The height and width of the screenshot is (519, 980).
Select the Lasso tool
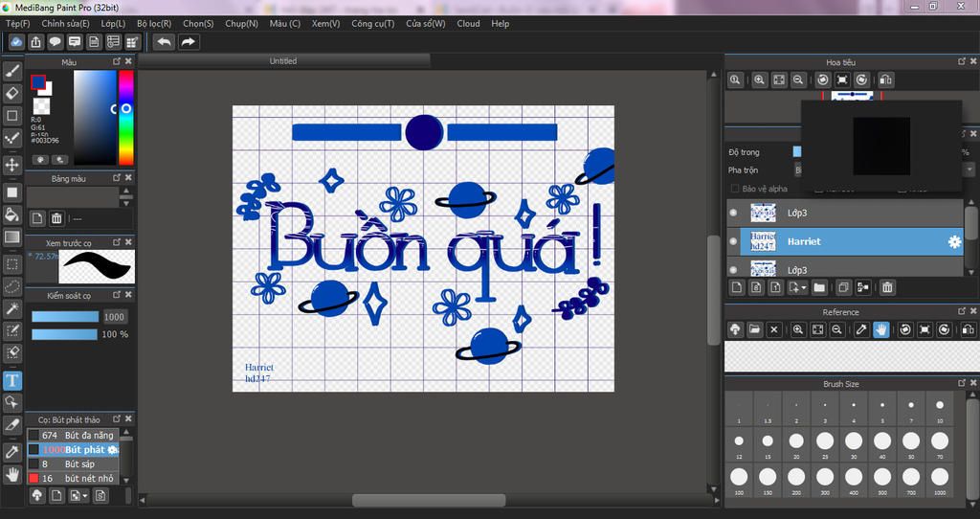[11, 286]
